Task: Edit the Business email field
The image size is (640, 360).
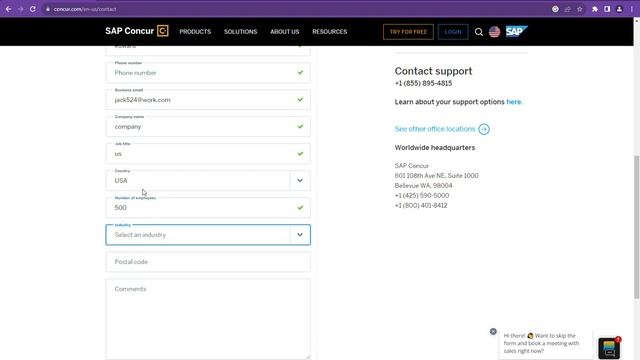Action: [208, 100]
